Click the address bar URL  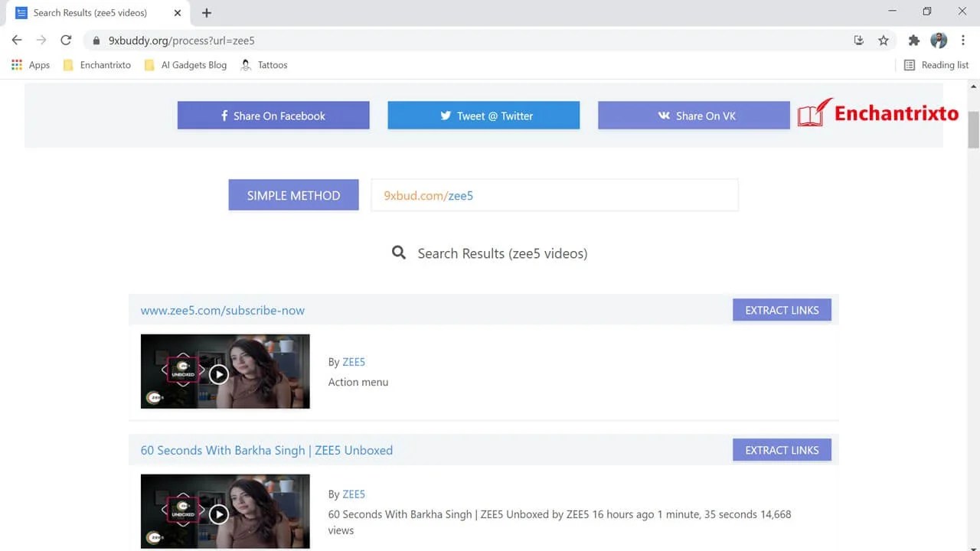click(x=181, y=41)
